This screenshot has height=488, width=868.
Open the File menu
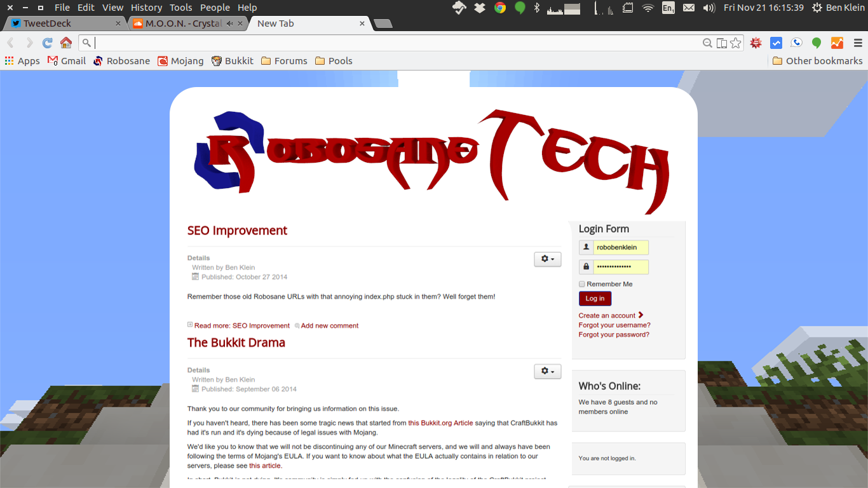62,8
